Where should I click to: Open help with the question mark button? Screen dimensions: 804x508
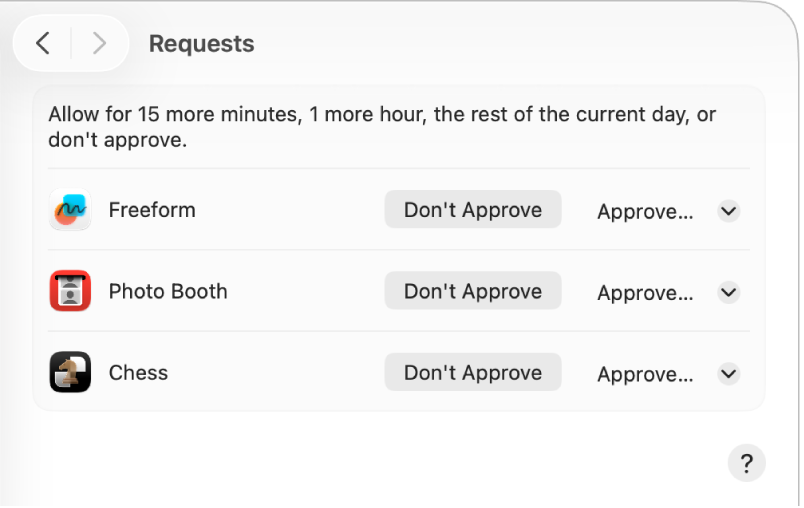tap(746, 464)
